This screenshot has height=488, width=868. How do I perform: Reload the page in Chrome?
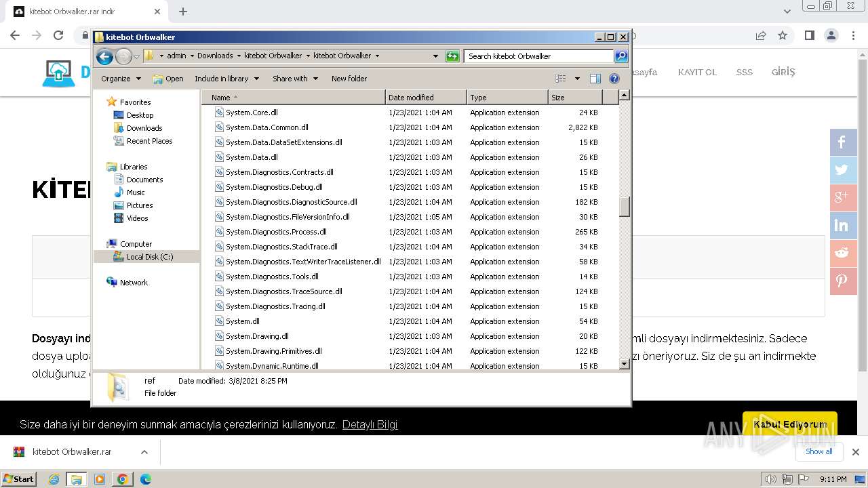point(58,35)
